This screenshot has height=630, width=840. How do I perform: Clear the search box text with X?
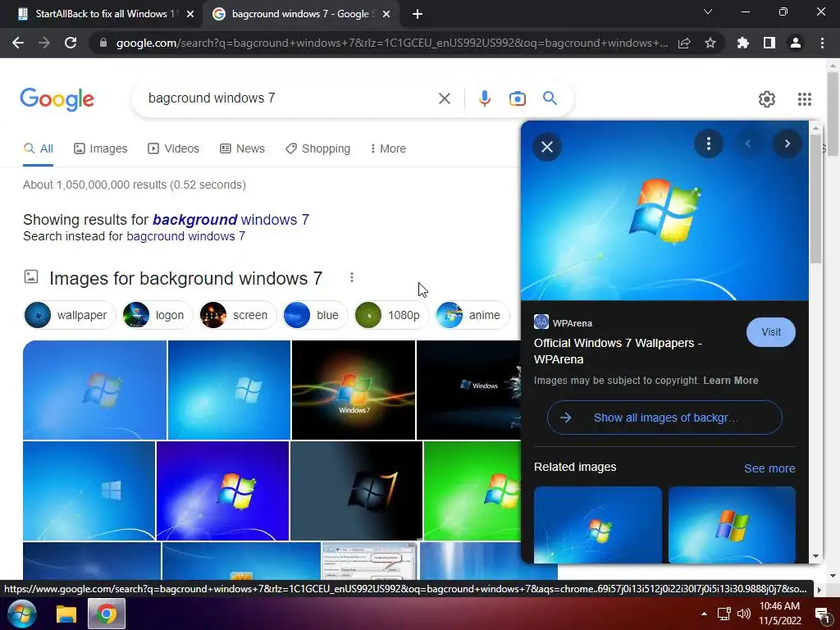coord(444,98)
